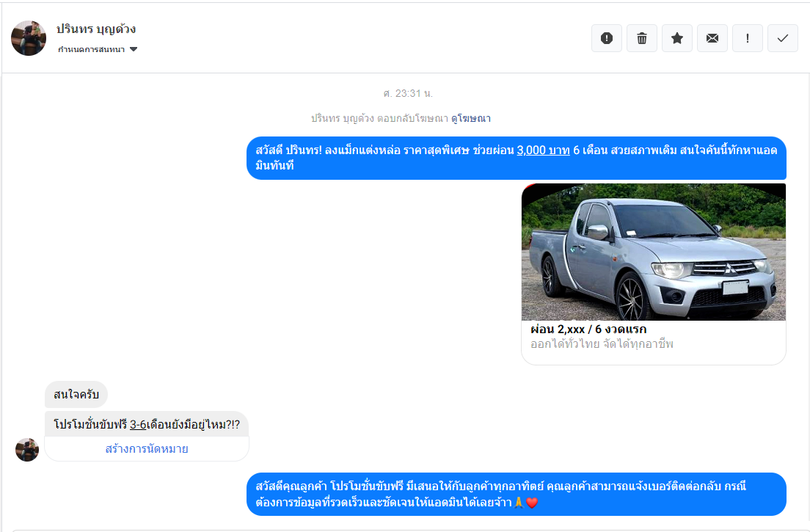The height and width of the screenshot is (532, 810).
Task: Flag conversation with the plain exclamation mark icon
Action: (747, 38)
